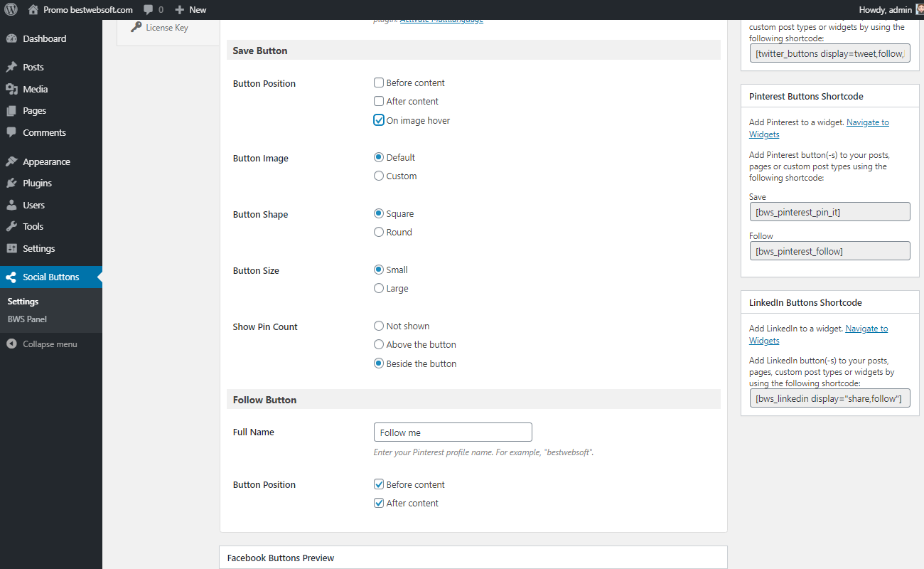The width and height of the screenshot is (924, 569).
Task: Click the bws_pinterest_pin_it shortcode field
Action: 830,212
